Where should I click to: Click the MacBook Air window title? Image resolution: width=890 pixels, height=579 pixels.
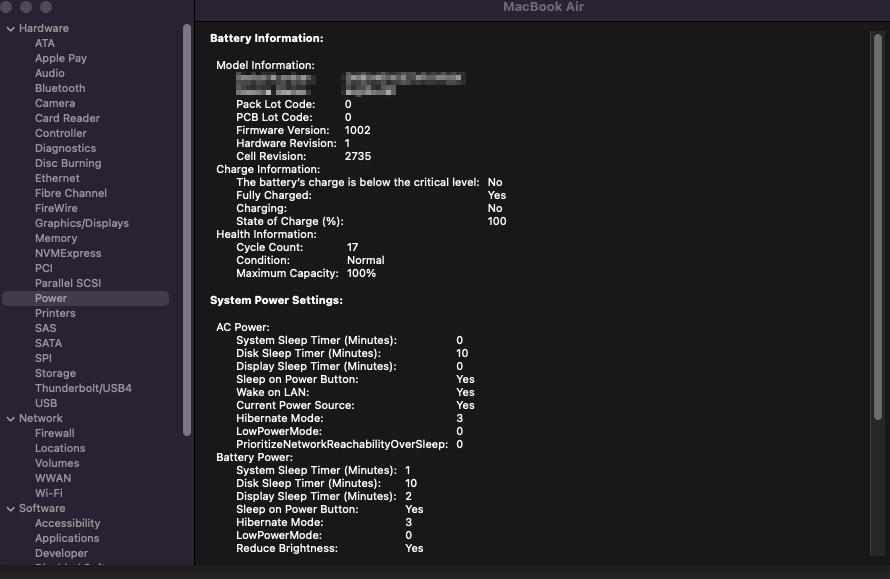click(x=543, y=8)
